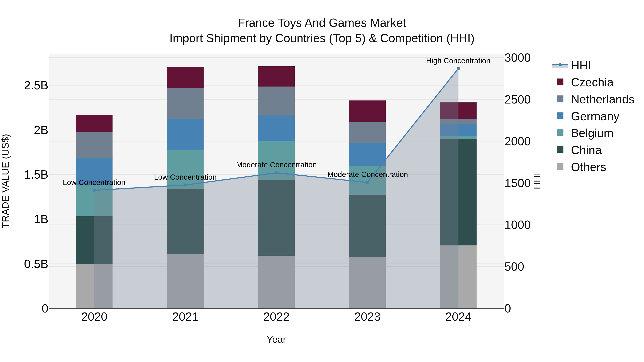Select the 2021 Netherlands bar segment
Image resolution: width=644 pixels, height=362 pixels.
185,104
